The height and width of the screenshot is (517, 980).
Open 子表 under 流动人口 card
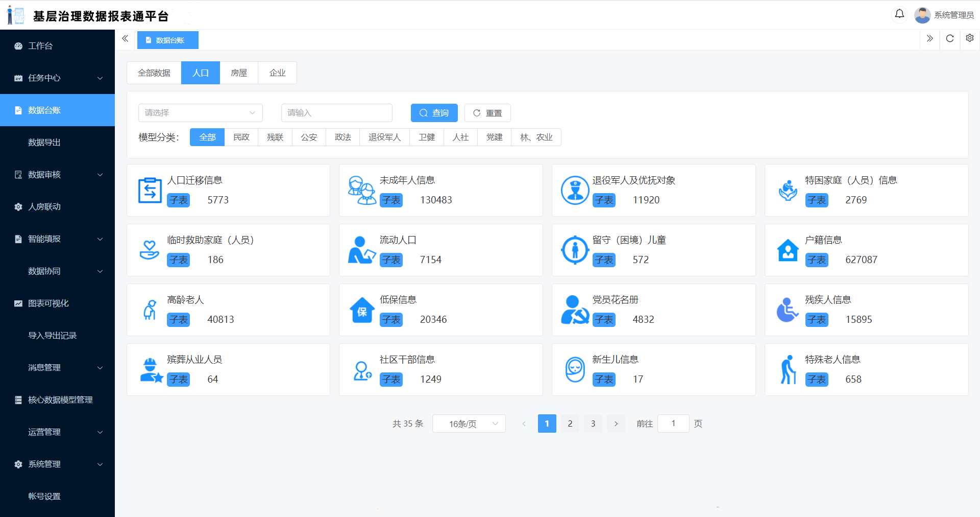[x=391, y=260]
